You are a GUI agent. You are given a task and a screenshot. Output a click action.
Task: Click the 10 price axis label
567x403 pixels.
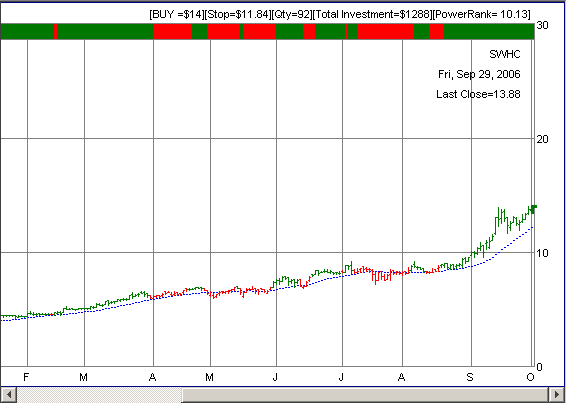pos(542,253)
